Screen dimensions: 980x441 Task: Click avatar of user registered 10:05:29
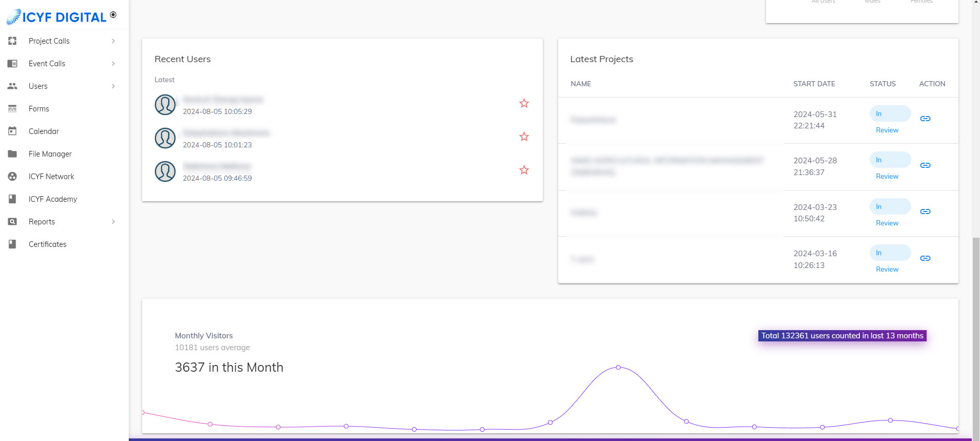(x=165, y=105)
